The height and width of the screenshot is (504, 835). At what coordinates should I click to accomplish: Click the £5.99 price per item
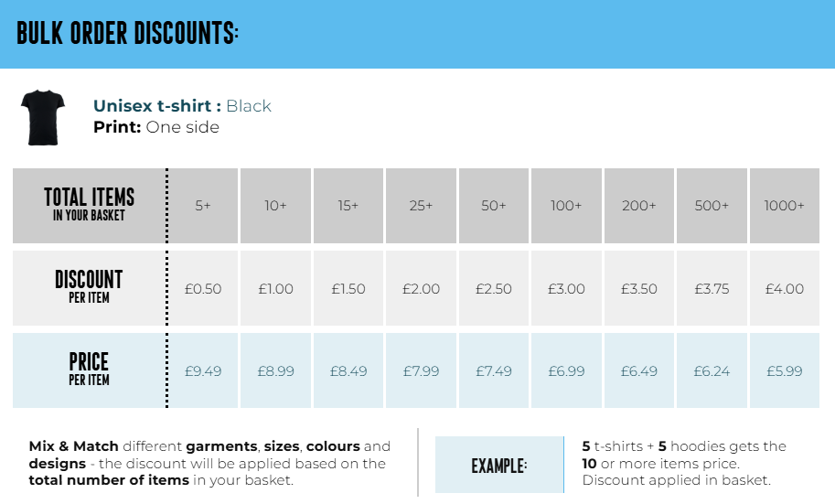coord(784,371)
